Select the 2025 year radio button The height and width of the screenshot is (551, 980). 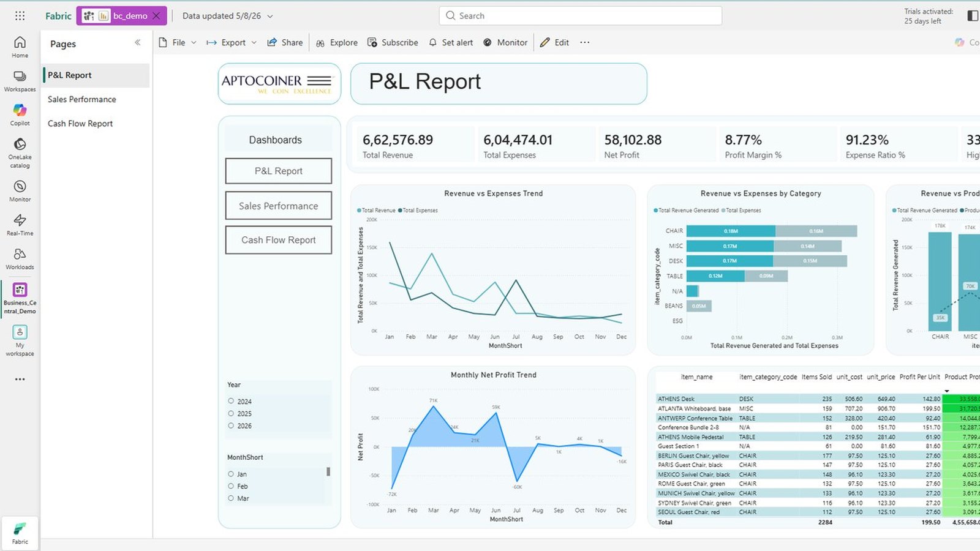coord(231,413)
